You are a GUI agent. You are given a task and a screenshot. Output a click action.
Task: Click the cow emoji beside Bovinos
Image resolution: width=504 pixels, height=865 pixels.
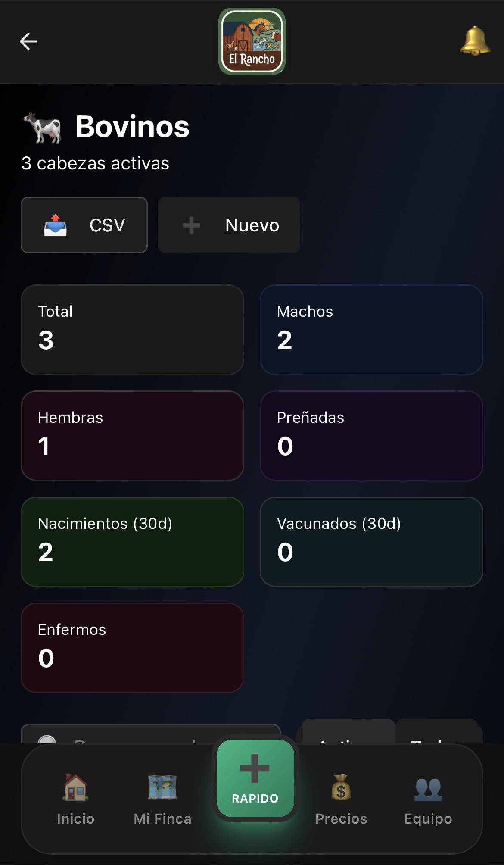[x=42, y=127]
